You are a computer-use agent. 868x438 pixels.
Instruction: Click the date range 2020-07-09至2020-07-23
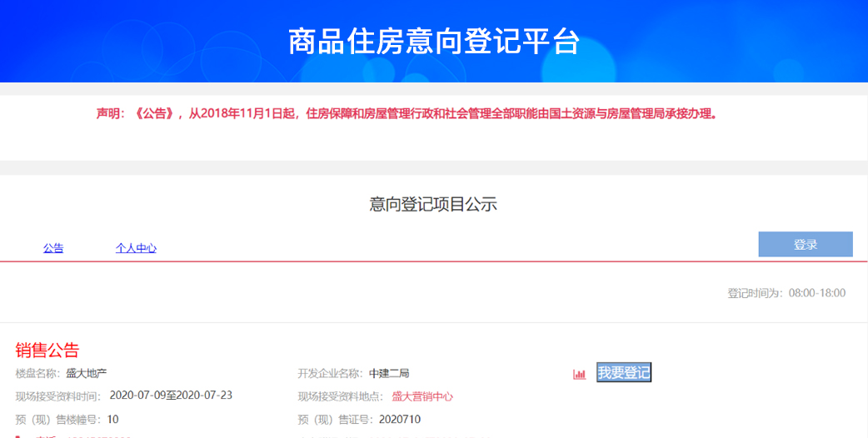171,396
